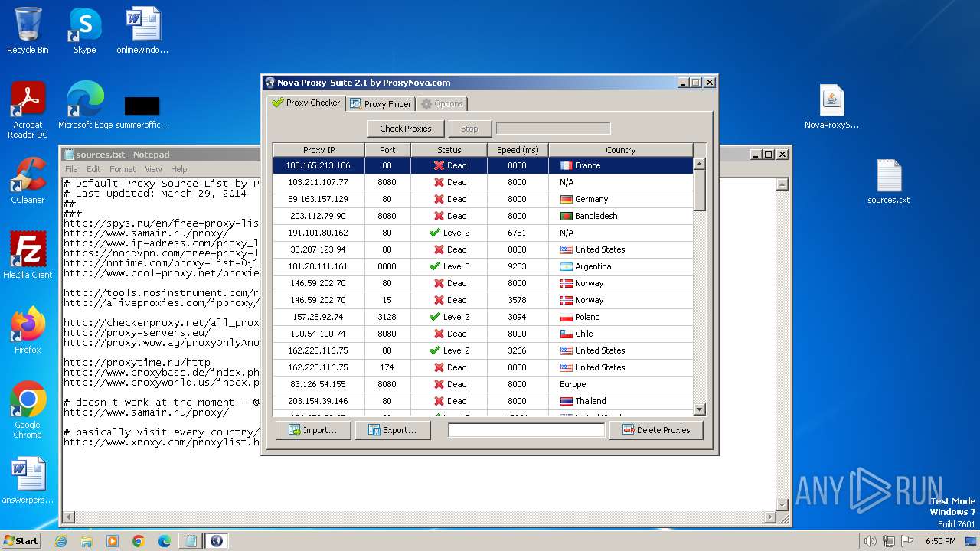Open Acrobat Reader DC desktop shortcut
Image resolution: width=980 pixels, height=551 pixels.
(28, 110)
